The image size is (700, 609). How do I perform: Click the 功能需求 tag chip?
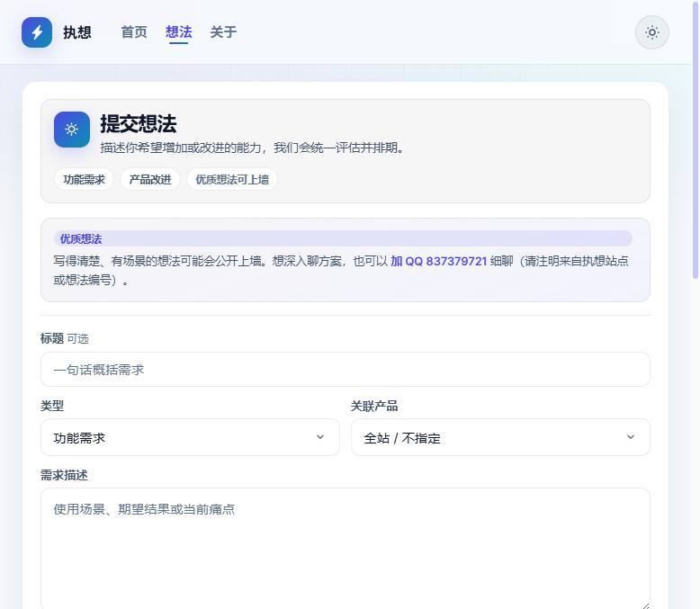click(x=84, y=180)
